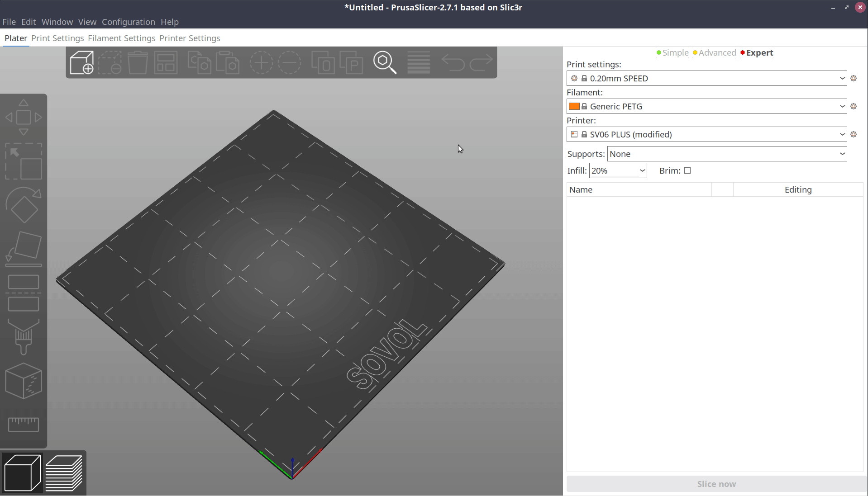Select the Rotate gizmo tool
The height and width of the screenshot is (496, 868).
24,205
